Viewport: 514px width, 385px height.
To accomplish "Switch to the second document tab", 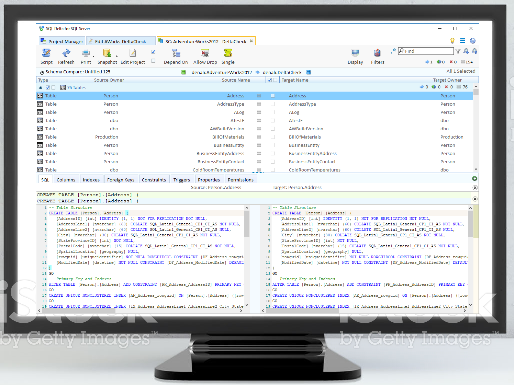I will tap(121, 41).
